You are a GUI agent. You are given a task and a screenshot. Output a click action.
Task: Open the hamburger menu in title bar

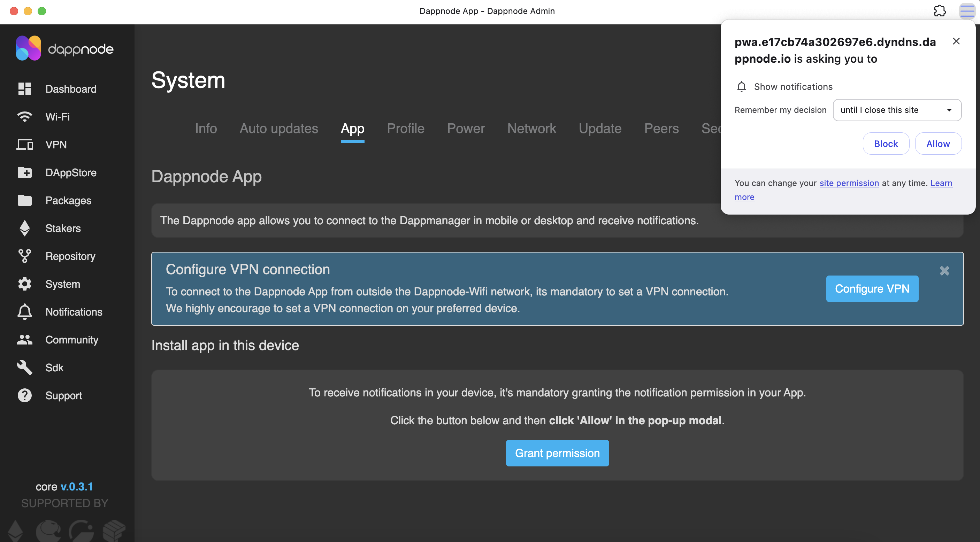pos(967,11)
